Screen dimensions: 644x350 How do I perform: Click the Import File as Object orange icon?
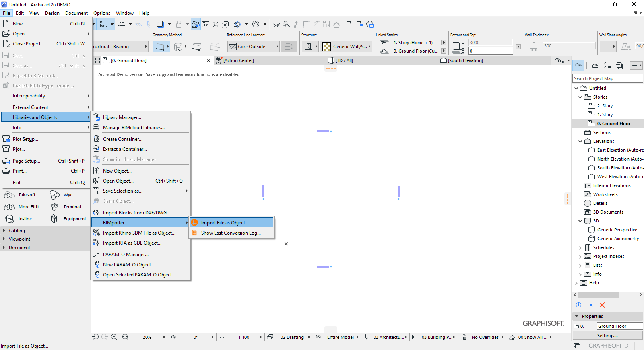click(x=194, y=222)
